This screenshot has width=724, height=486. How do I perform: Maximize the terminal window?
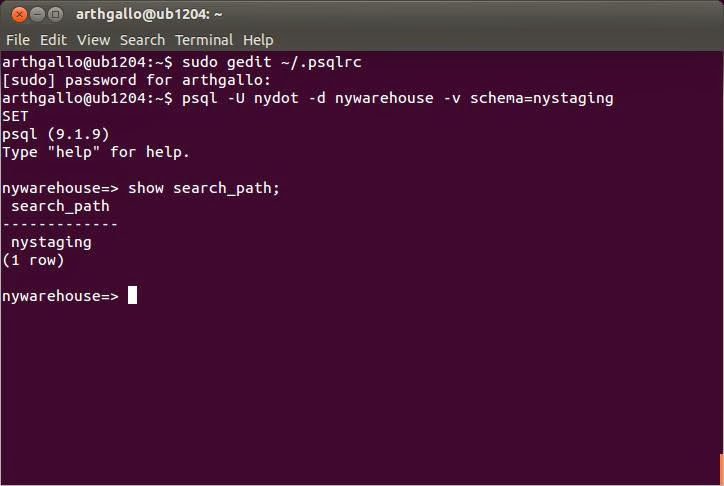point(55,14)
